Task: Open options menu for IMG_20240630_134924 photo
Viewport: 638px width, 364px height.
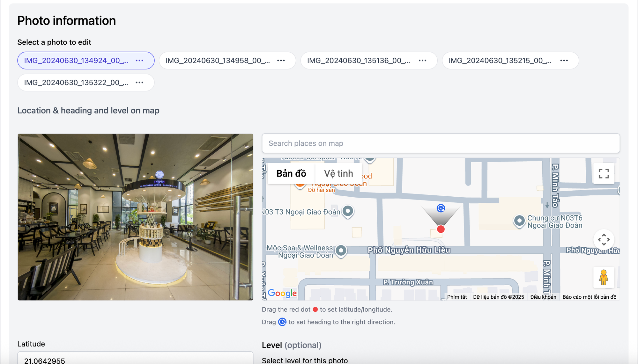Action: click(x=139, y=61)
